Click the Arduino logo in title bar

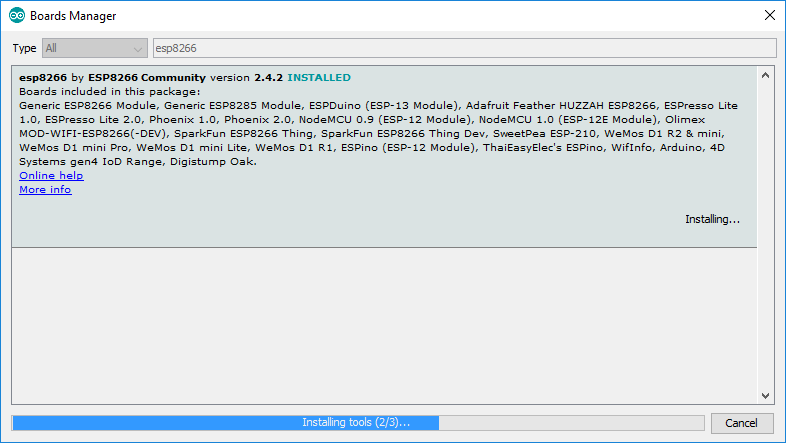click(17, 16)
